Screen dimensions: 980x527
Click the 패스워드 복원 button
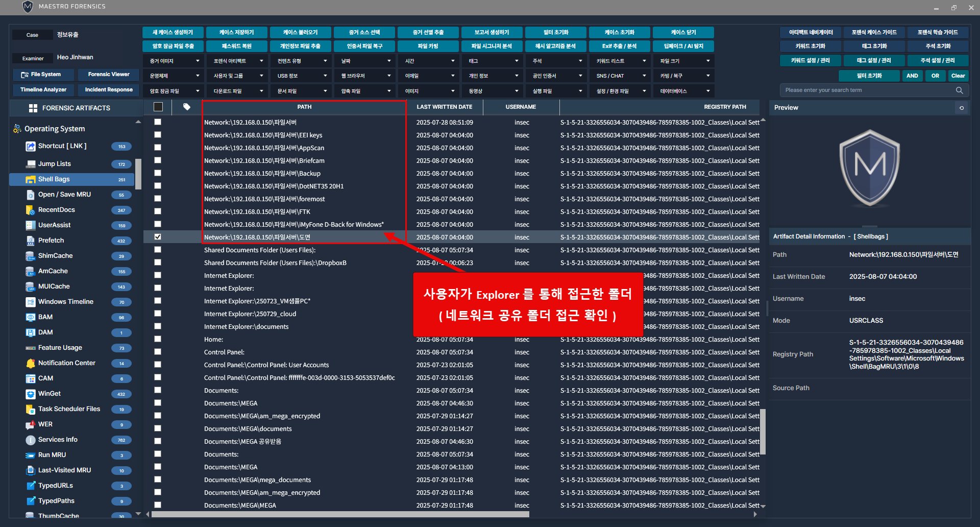pyautogui.click(x=237, y=46)
